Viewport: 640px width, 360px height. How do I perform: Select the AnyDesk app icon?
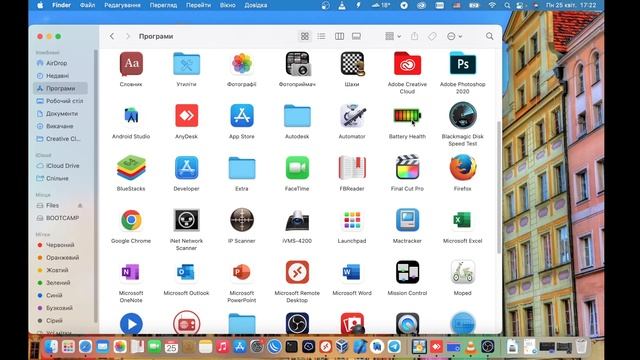[187, 116]
